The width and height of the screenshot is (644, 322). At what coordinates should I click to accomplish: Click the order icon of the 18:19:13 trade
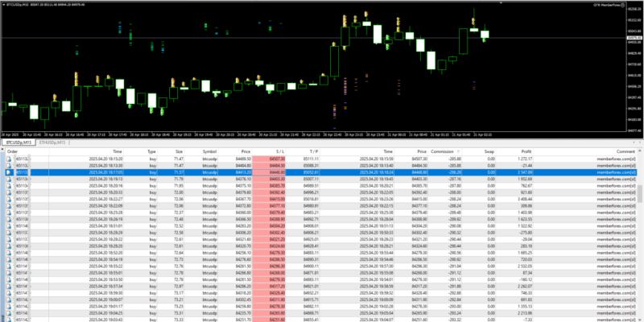(10, 179)
